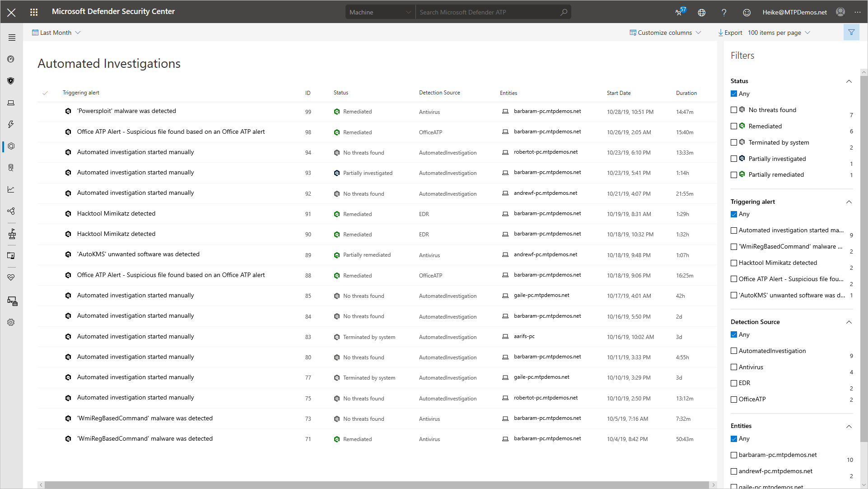Sort by the Detection Source column header
The width and height of the screenshot is (868, 489).
point(439,93)
